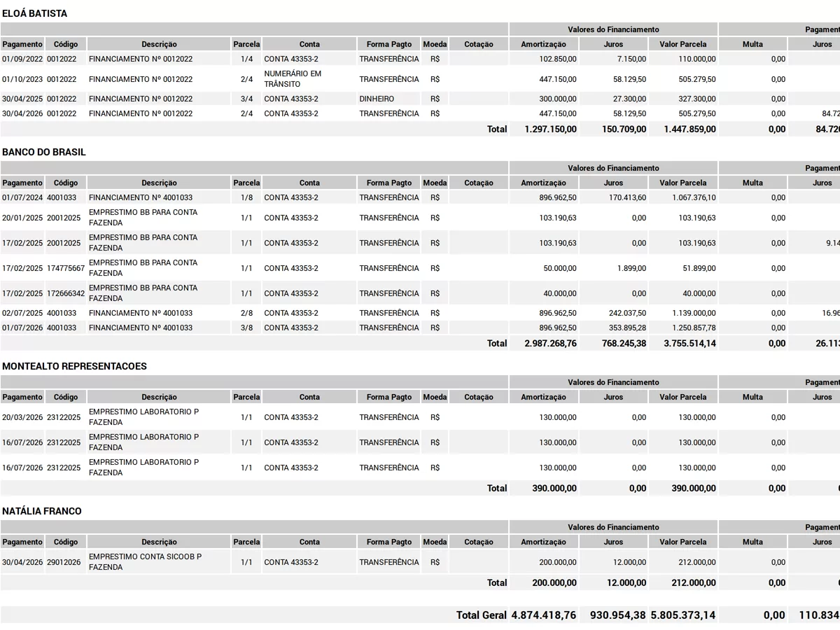The width and height of the screenshot is (840, 630).
Task: Click grand total amortization 4.874.418,76
Action: (545, 615)
